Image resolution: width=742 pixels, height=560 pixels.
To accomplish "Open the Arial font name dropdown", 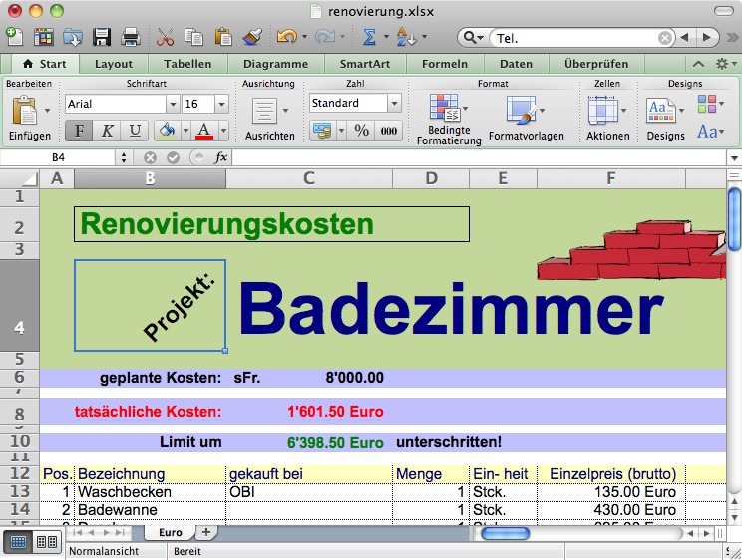I will click(x=173, y=104).
